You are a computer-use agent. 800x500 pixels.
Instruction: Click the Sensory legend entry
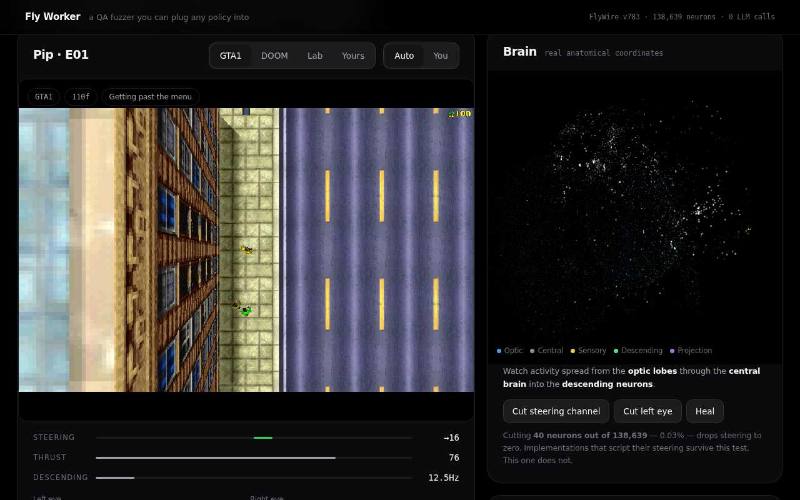point(588,351)
